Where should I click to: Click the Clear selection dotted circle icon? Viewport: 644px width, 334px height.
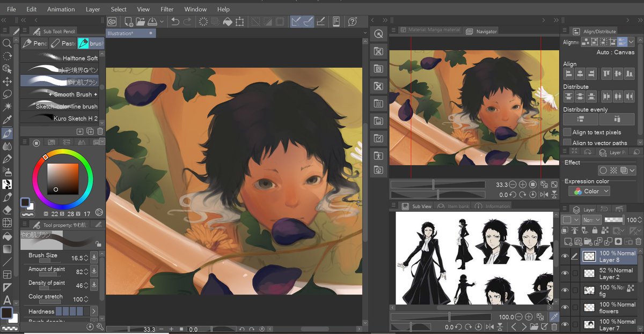tap(203, 21)
